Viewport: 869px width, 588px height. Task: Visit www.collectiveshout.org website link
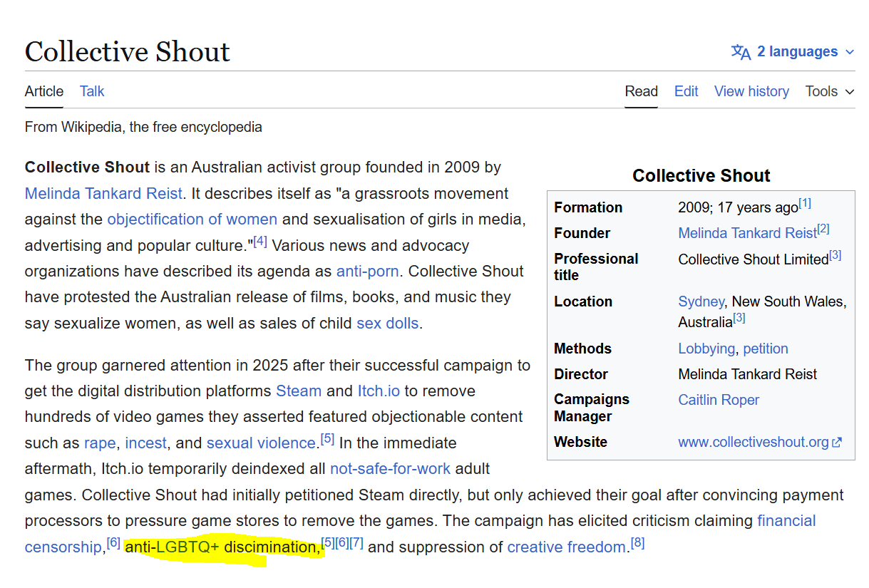(x=754, y=442)
